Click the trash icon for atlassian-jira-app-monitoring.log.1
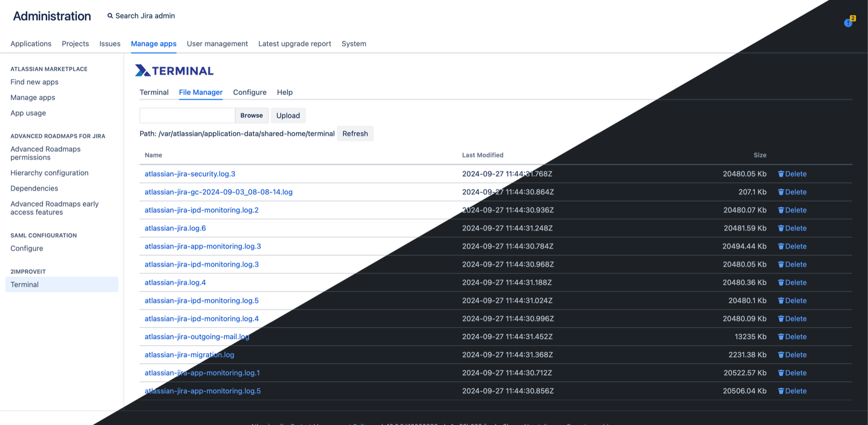 [x=781, y=373]
